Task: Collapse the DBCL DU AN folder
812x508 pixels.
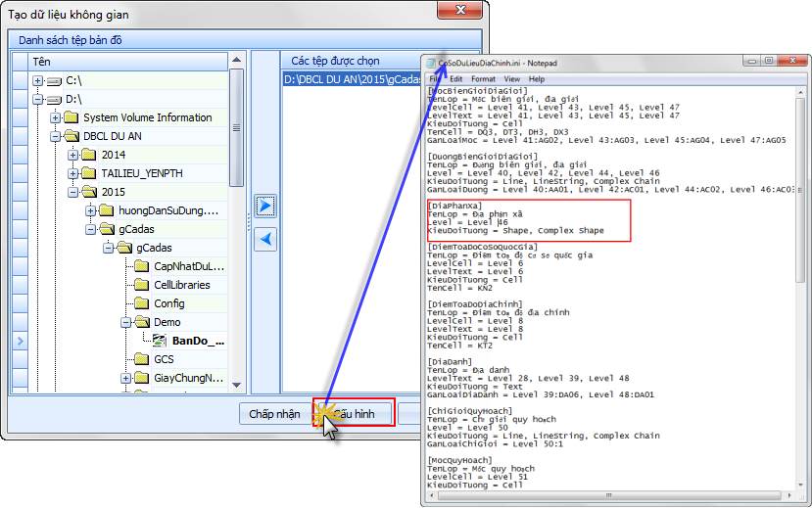Action: point(56,136)
